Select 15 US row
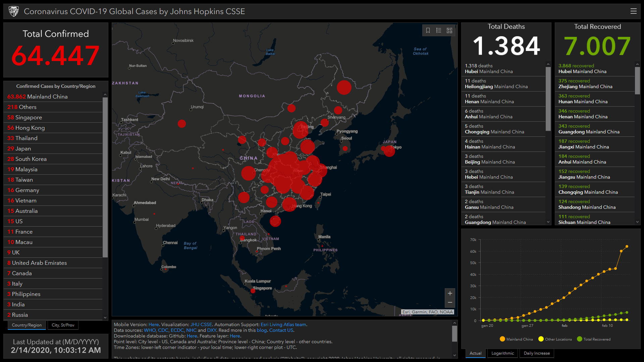Image resolution: width=644 pixels, height=362 pixels. pos(53,221)
